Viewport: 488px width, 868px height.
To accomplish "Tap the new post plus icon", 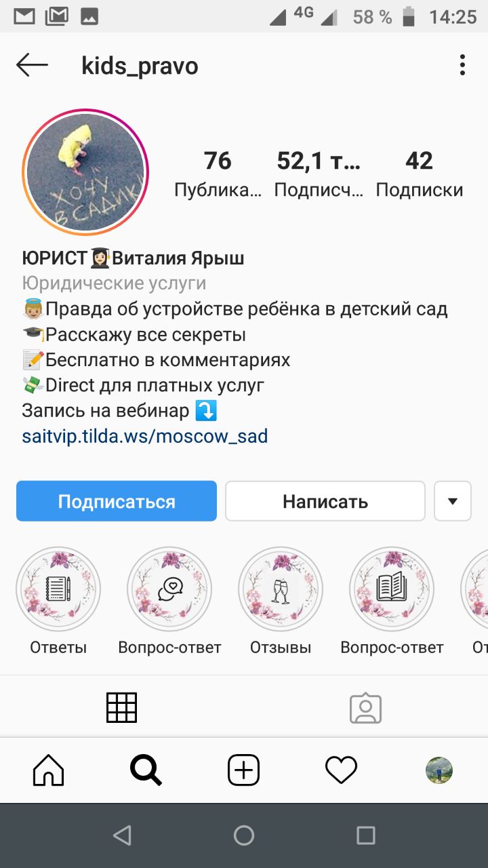I will point(243,770).
